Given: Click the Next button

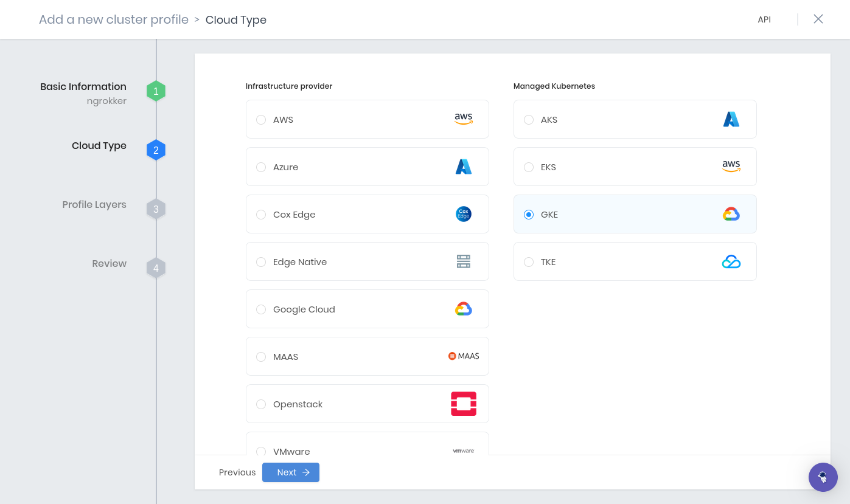Looking at the screenshot, I should (x=290, y=472).
